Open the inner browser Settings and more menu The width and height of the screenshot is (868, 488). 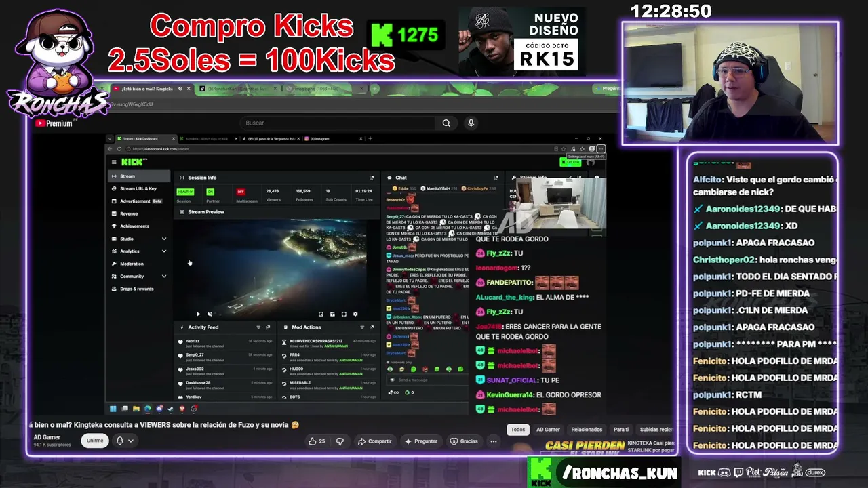[x=600, y=149]
